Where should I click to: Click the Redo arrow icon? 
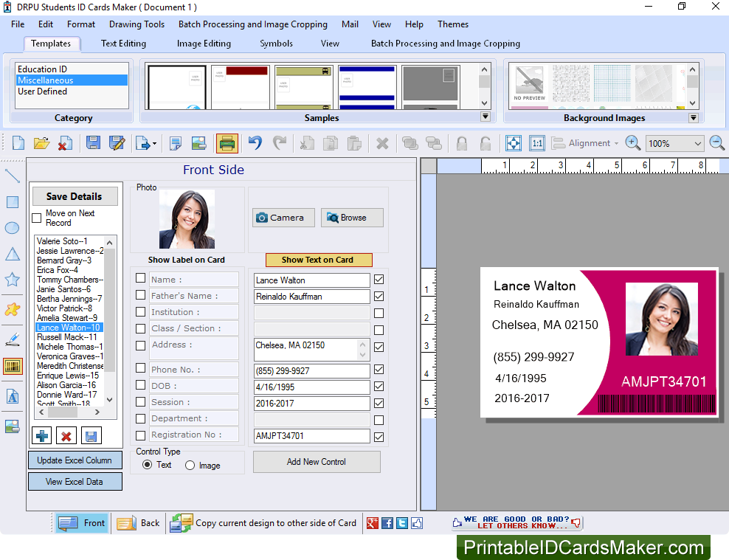(x=279, y=143)
